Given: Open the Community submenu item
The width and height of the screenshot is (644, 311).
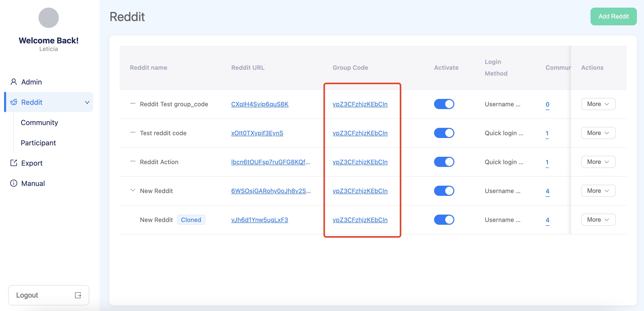Looking at the screenshot, I should click(x=39, y=123).
